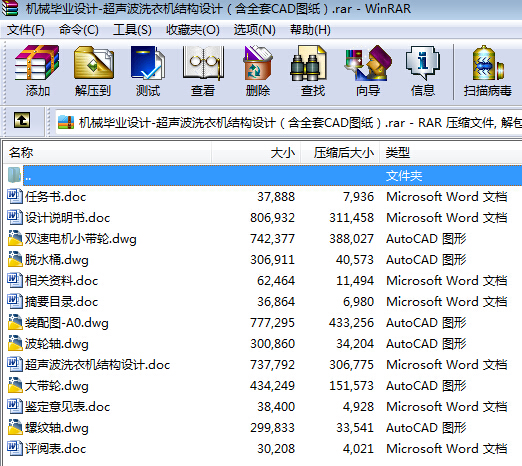Click the archive icon in address bar
The width and height of the screenshot is (522, 466).
click(66, 122)
